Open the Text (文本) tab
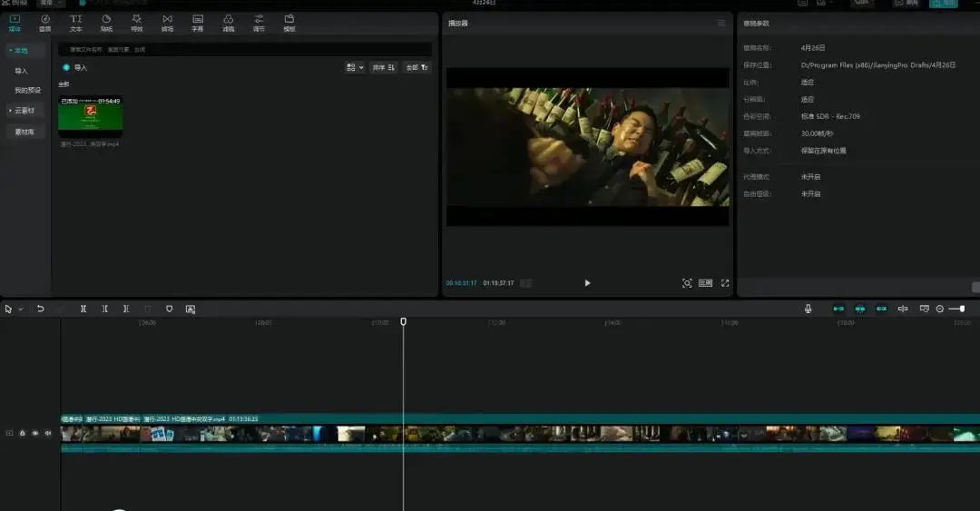The height and width of the screenshot is (511, 980). [x=75, y=23]
